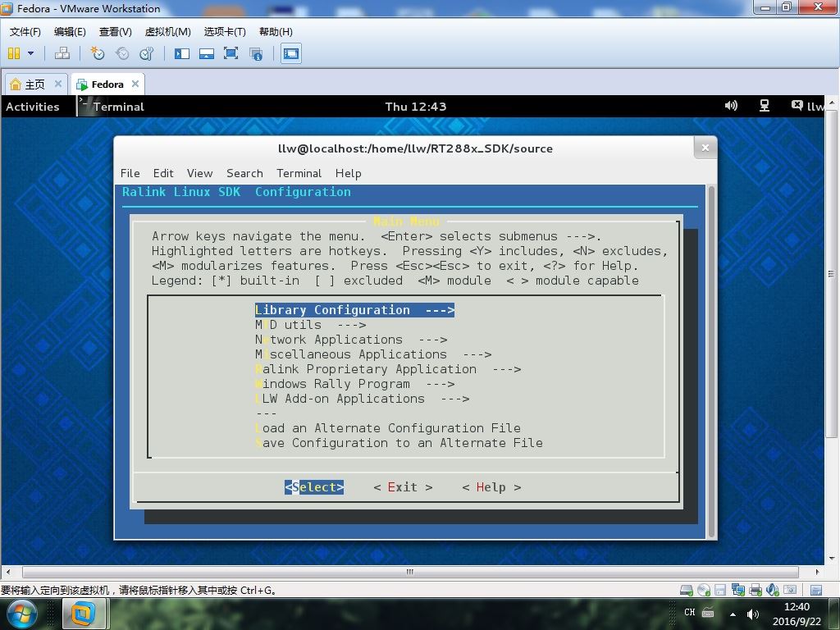
Task: Open the power options dropdown arrow
Action: pos(30,53)
